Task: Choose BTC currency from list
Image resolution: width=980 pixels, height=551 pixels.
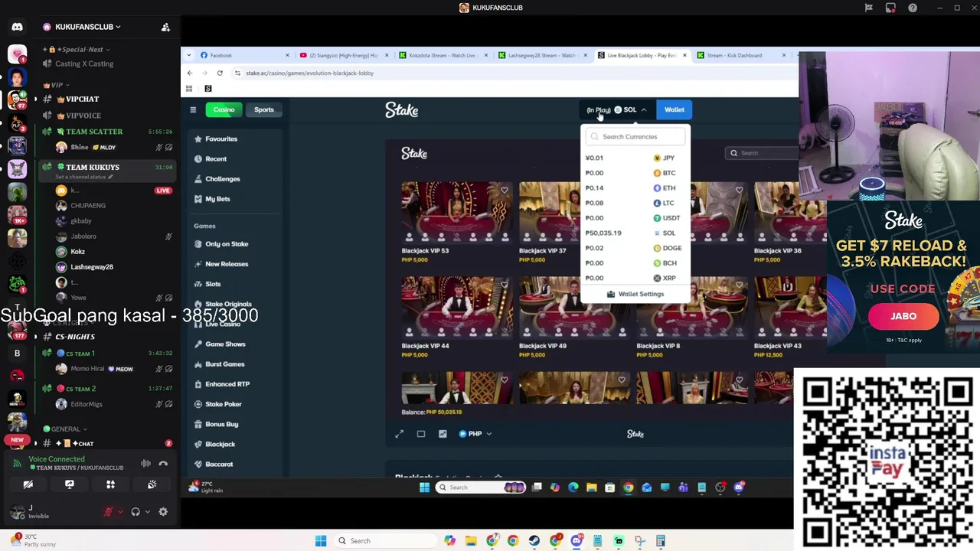Action: [635, 173]
